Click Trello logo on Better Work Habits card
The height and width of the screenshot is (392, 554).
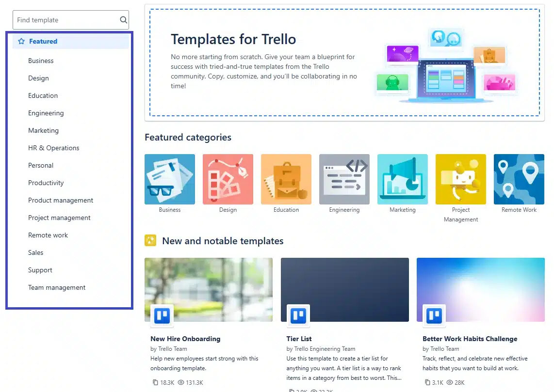coord(434,315)
